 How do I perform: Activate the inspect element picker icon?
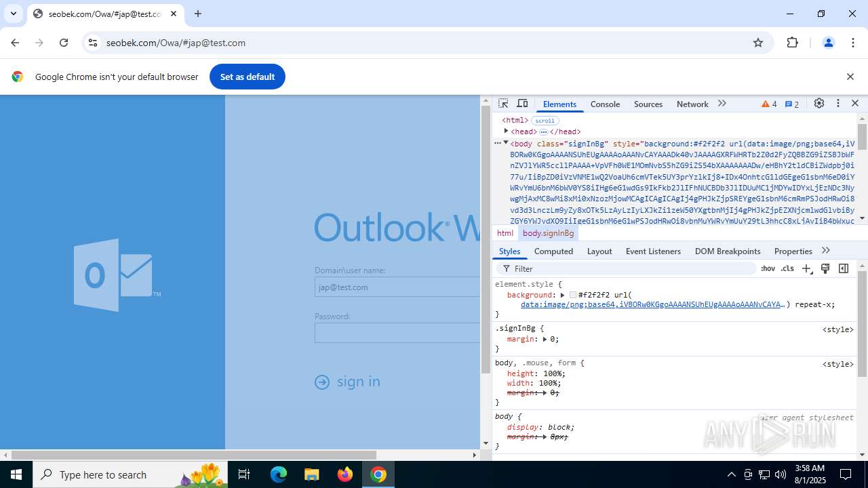(503, 104)
